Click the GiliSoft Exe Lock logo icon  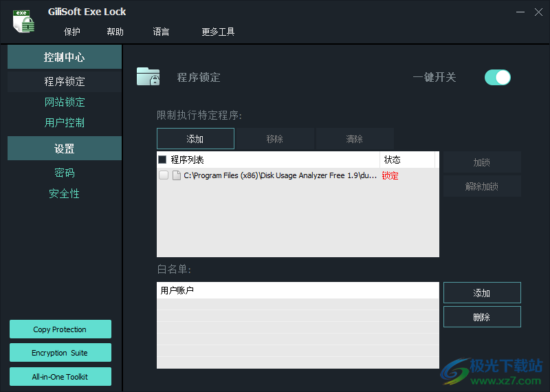(x=23, y=21)
